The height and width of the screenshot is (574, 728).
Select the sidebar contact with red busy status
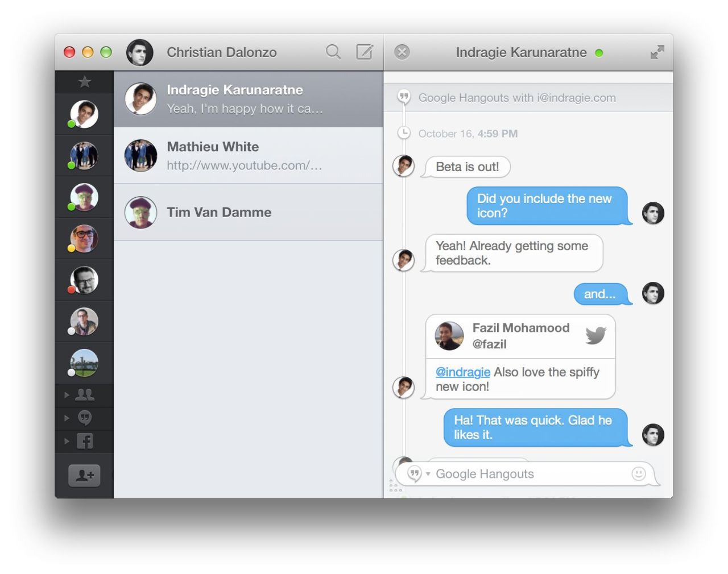point(84,280)
